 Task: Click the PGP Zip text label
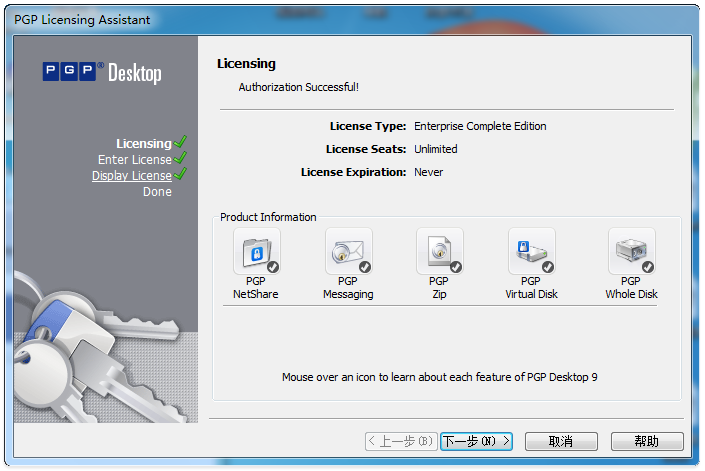439,288
